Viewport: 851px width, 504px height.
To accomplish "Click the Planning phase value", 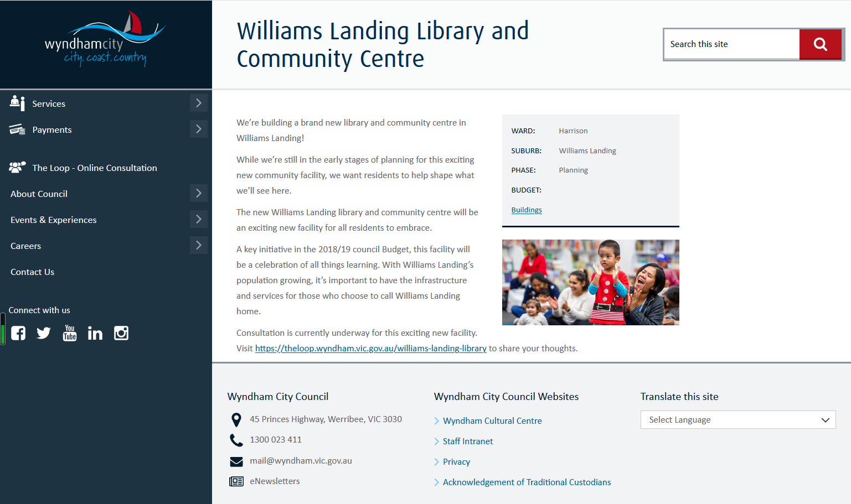I will [x=573, y=170].
